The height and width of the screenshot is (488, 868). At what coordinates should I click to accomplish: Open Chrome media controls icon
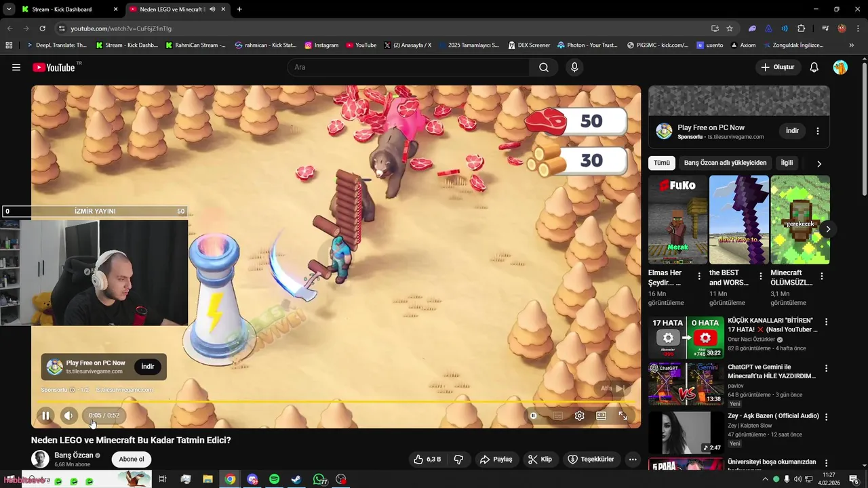[825, 28]
